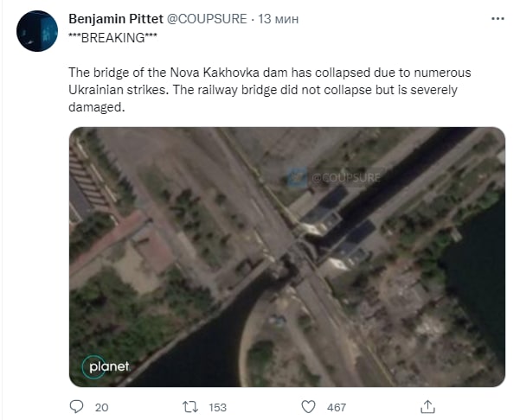Click the dark water area on the image's right
Image resolution: width=520 pixels, height=420 pixels.
[478, 277]
